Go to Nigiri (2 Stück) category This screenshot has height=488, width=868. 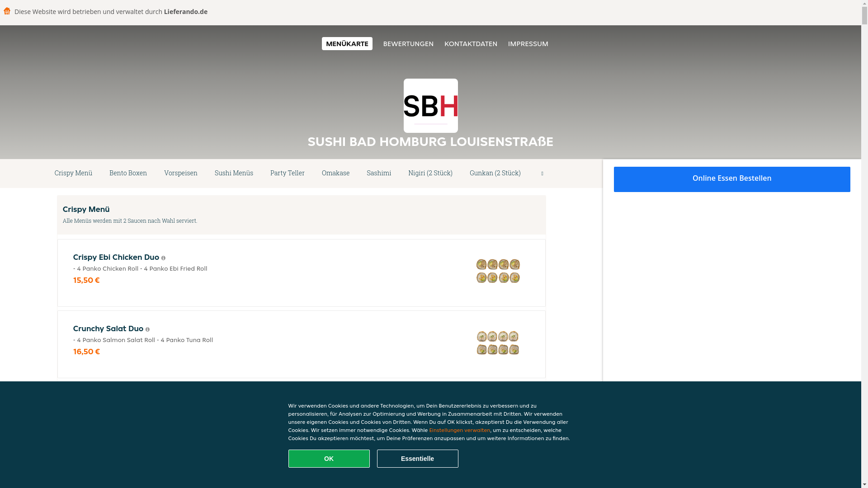pos(430,173)
